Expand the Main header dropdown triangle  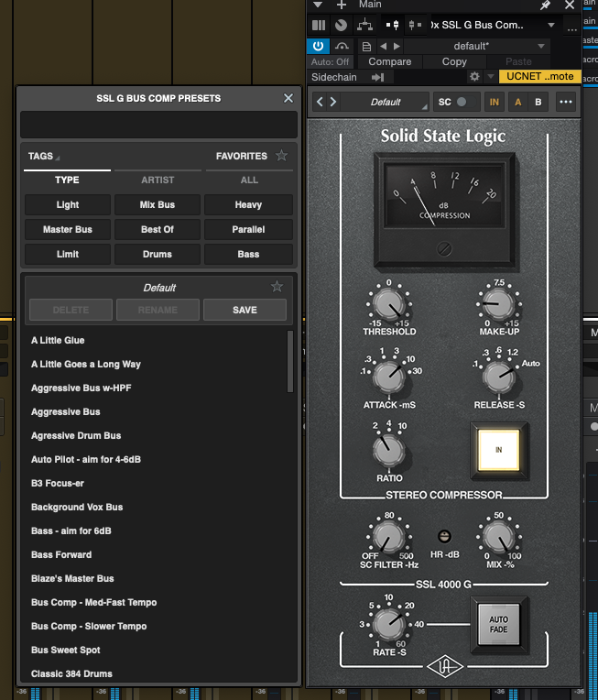pos(318,5)
